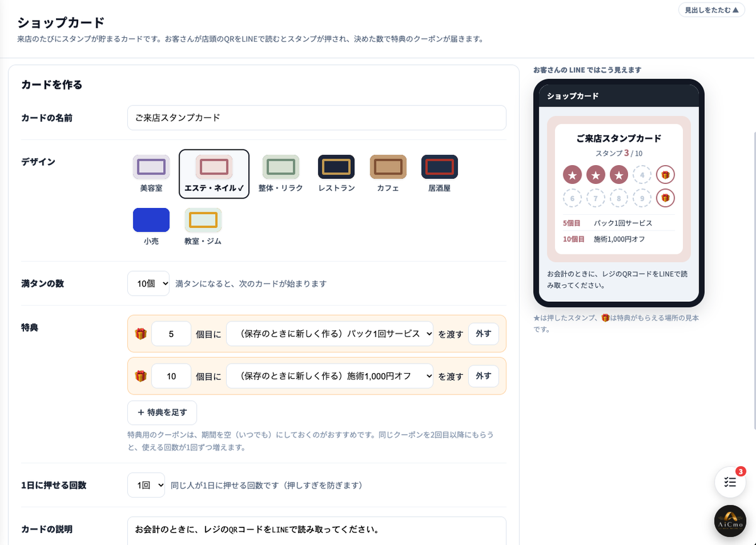Click gift icon in first reward row
The height and width of the screenshot is (545, 756).
pyautogui.click(x=140, y=334)
